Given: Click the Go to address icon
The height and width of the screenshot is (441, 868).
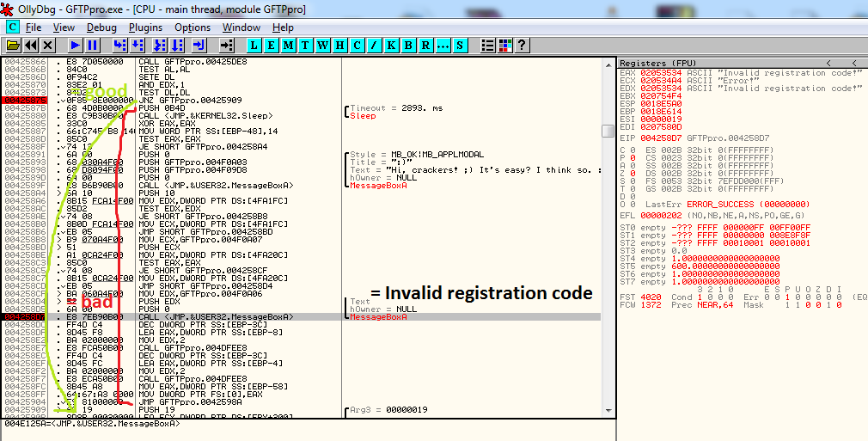Looking at the screenshot, I should pos(226,45).
